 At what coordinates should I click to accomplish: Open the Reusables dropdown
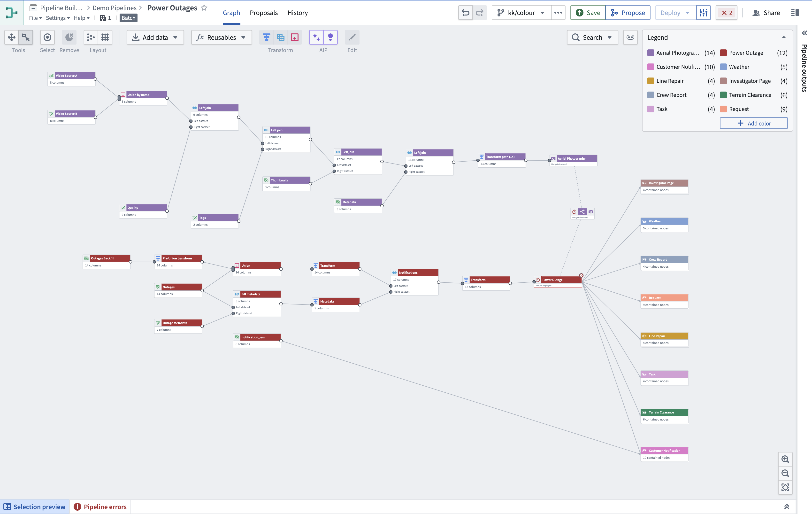[221, 38]
